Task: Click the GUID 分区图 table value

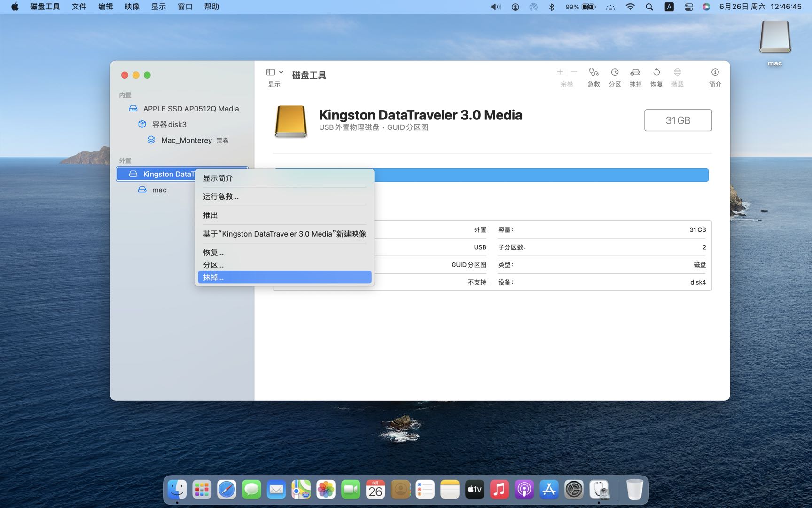Action: coord(468,265)
